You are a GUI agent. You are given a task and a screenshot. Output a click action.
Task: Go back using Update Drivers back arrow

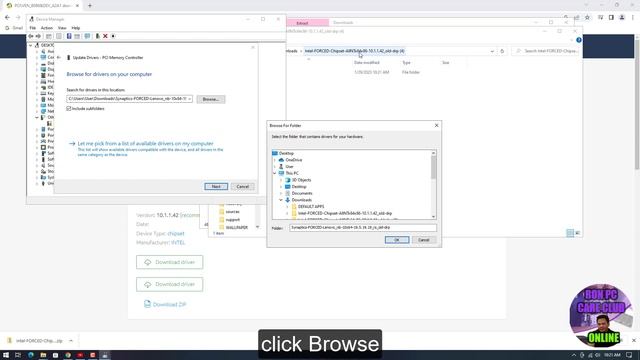tap(59, 58)
